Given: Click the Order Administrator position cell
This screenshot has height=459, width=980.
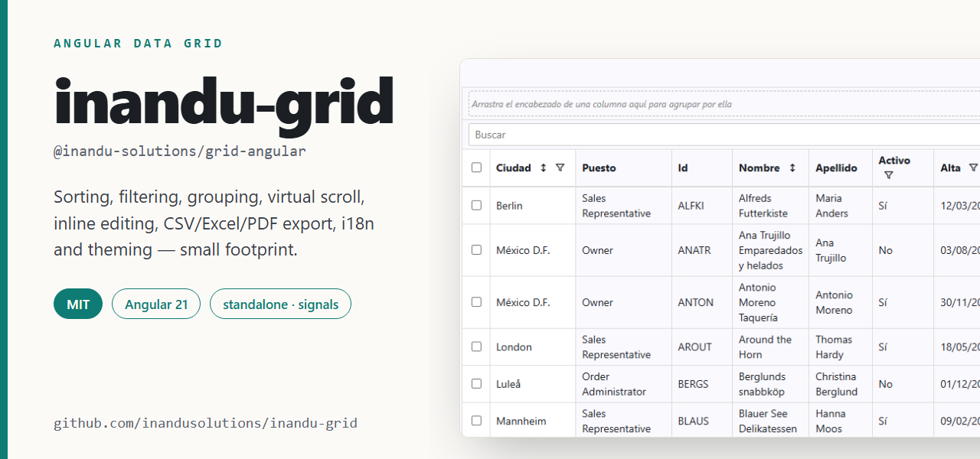Looking at the screenshot, I should pyautogui.click(x=623, y=384).
